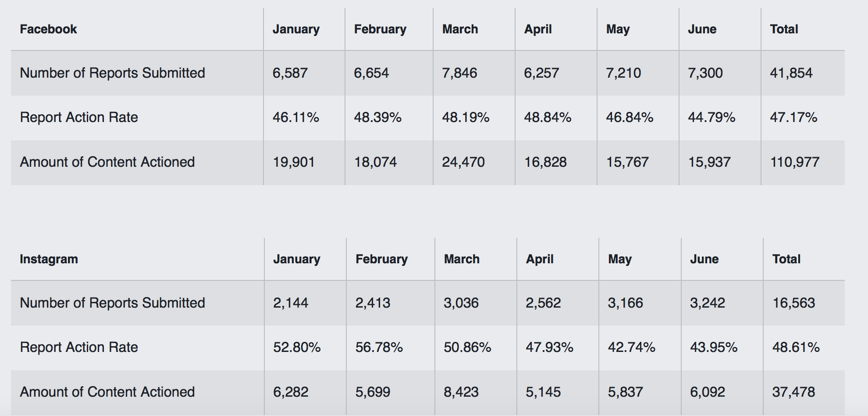Select Instagram March content actioned 8,423

point(461,392)
